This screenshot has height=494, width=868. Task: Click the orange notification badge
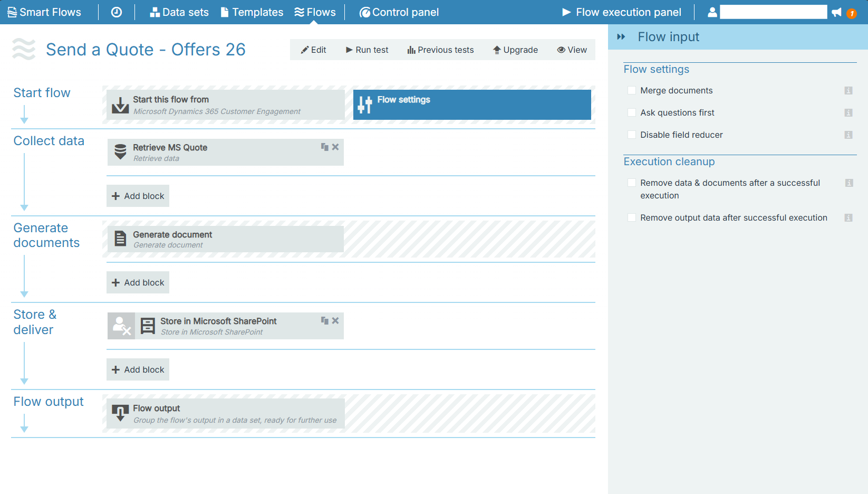coord(852,13)
